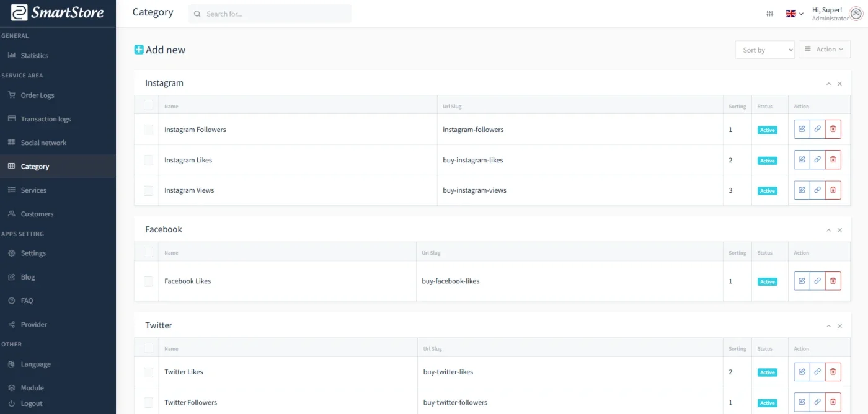
Task: Click the Active status badge for Facebook Likes
Action: [x=768, y=281]
